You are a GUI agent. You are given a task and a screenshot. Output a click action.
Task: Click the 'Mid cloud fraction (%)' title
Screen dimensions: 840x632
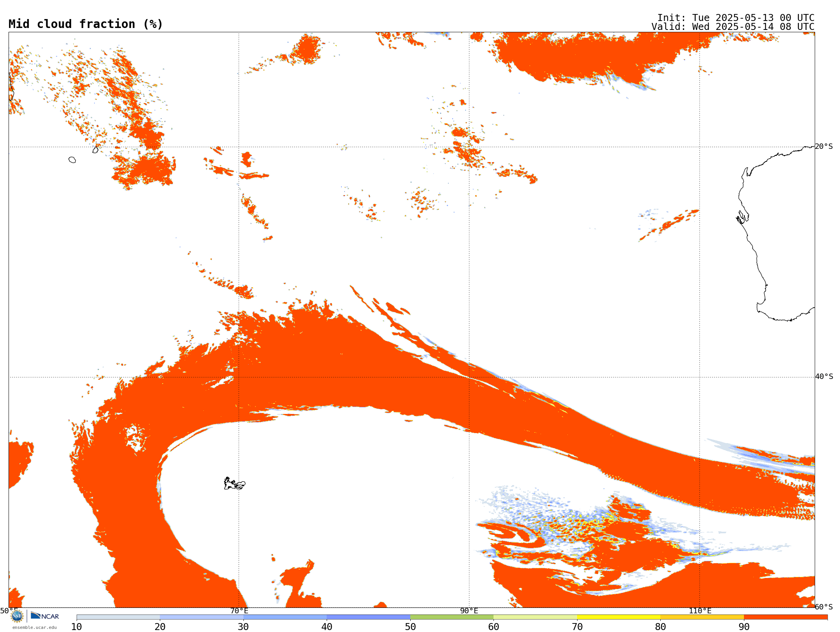(x=86, y=24)
